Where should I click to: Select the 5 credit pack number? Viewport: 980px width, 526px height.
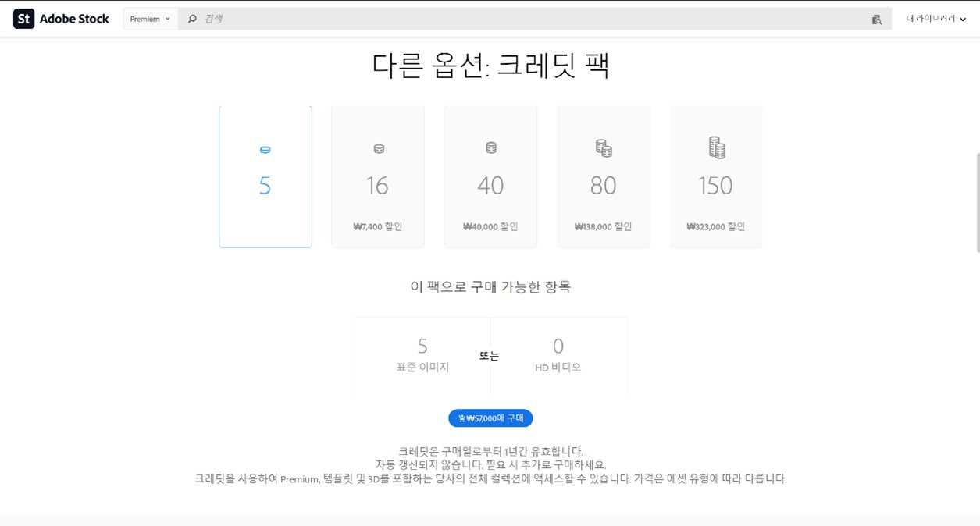(x=265, y=186)
